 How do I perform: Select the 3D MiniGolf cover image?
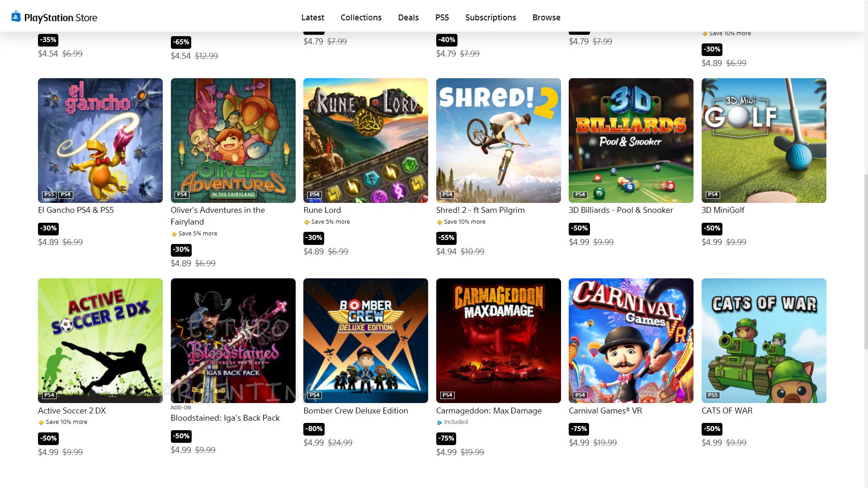click(x=764, y=141)
